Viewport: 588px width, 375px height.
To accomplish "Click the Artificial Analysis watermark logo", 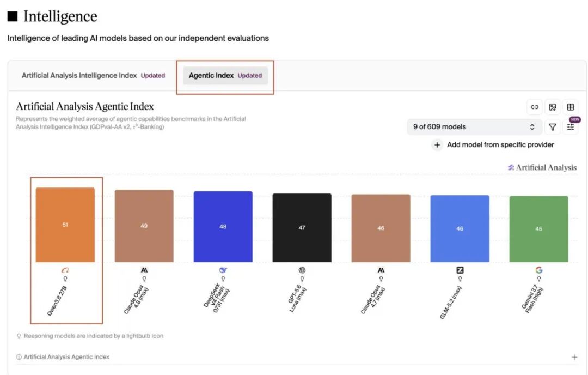I will point(542,167).
